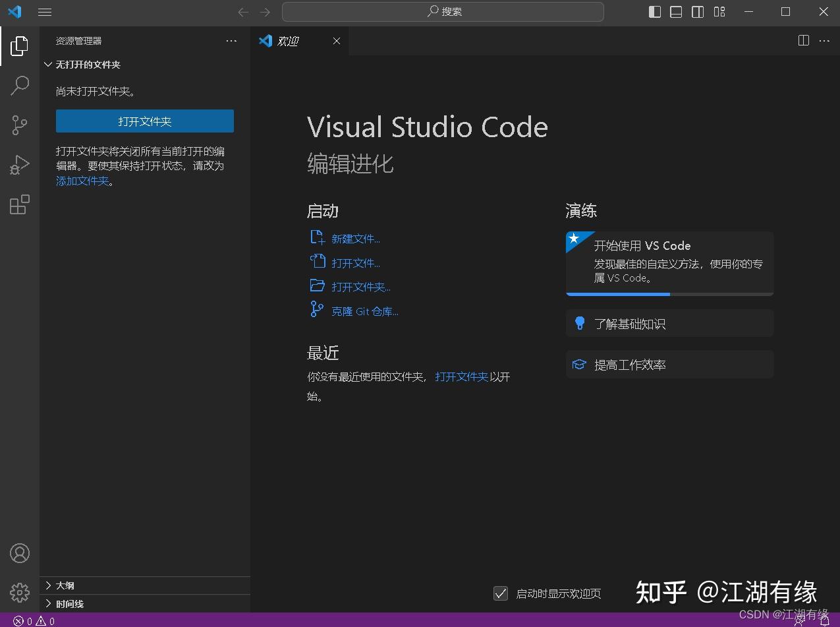Select the Search icon in Activity Bar
Screen dimensions: 840x627
pyautogui.click(x=19, y=86)
